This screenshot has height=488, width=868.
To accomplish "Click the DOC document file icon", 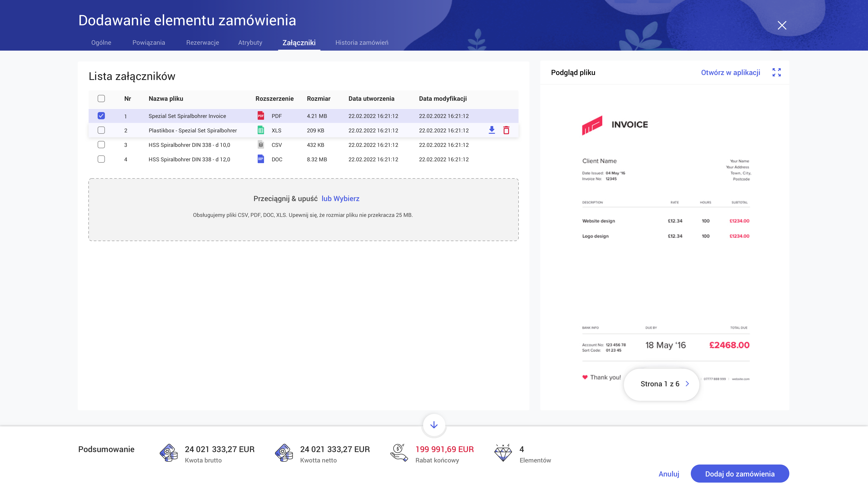I will click(x=260, y=159).
